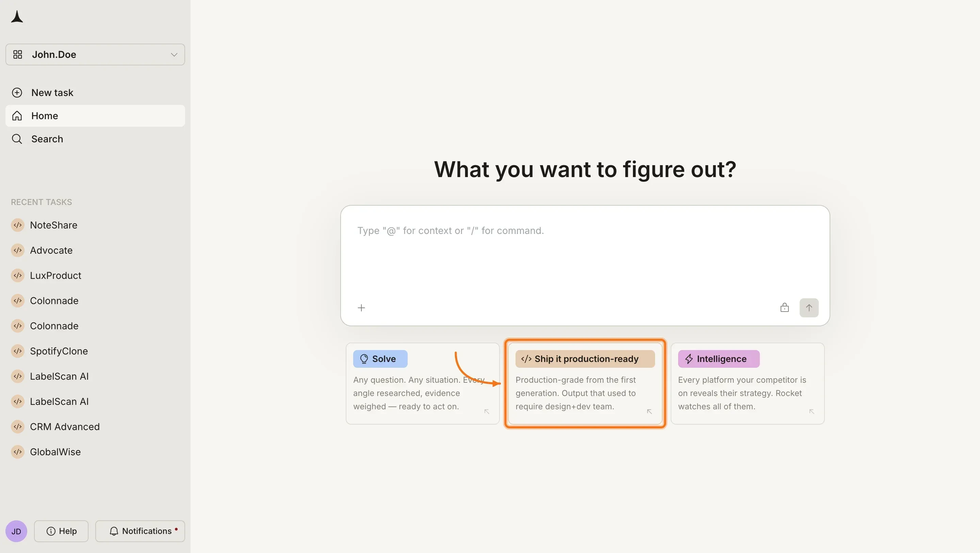Screen dimensions: 980x553
Task: Expand the Intelligence card via corner arrow
Action: pyautogui.click(x=811, y=411)
